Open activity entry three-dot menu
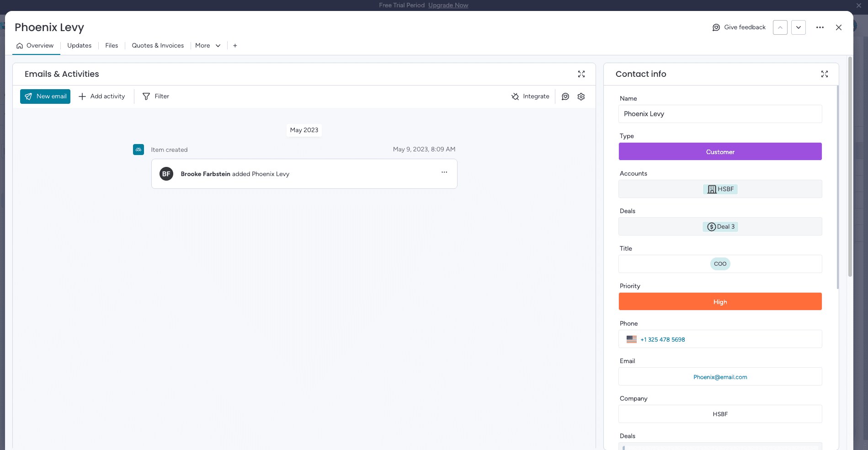Image resolution: width=868 pixels, height=450 pixels. [x=444, y=172]
